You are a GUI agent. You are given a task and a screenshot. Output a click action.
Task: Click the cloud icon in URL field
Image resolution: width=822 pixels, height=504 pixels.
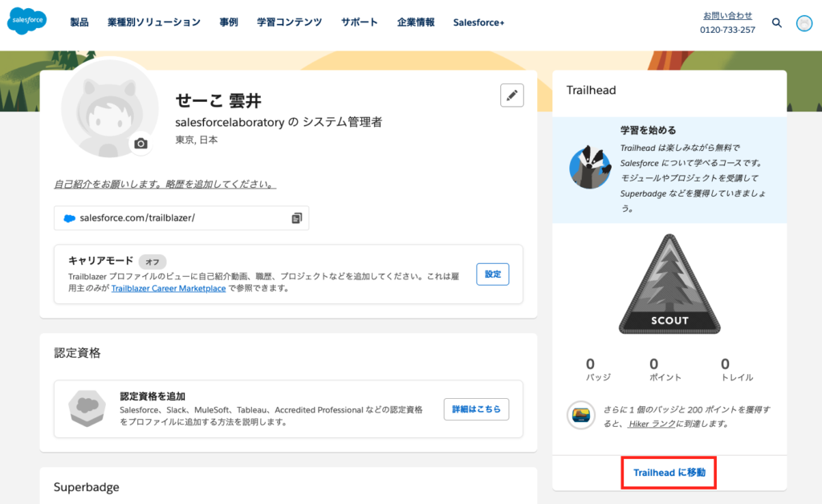(x=69, y=218)
